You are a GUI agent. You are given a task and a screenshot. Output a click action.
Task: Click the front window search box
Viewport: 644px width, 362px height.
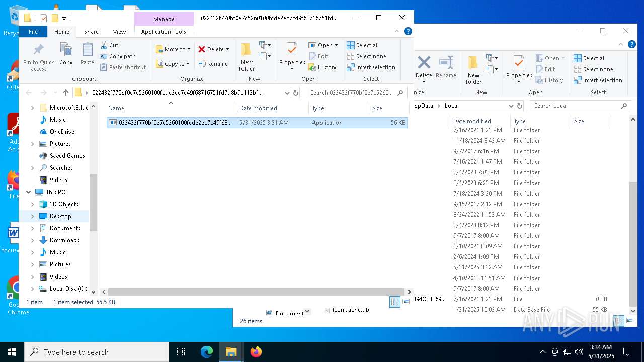(x=356, y=93)
